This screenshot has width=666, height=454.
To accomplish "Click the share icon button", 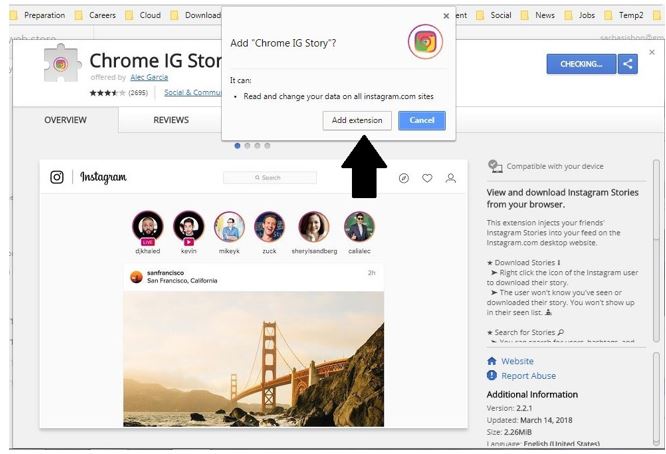I will [628, 64].
